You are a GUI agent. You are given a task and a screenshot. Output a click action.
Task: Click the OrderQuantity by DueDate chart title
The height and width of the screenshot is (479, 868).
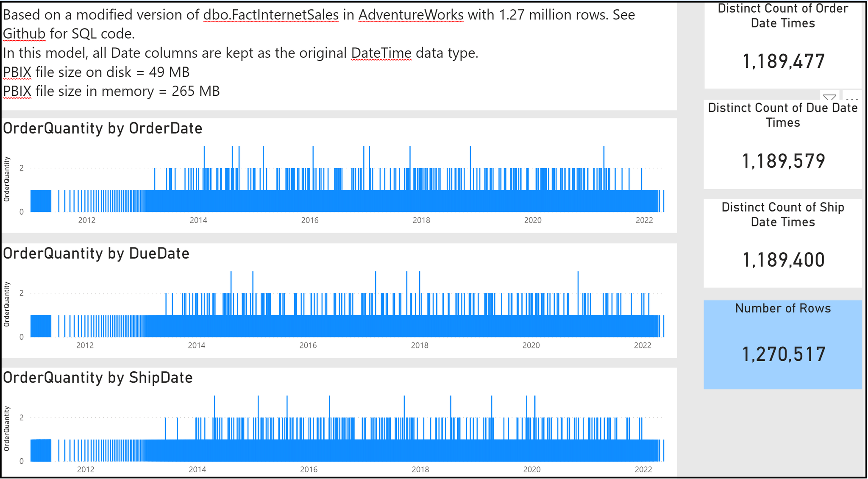pos(96,253)
